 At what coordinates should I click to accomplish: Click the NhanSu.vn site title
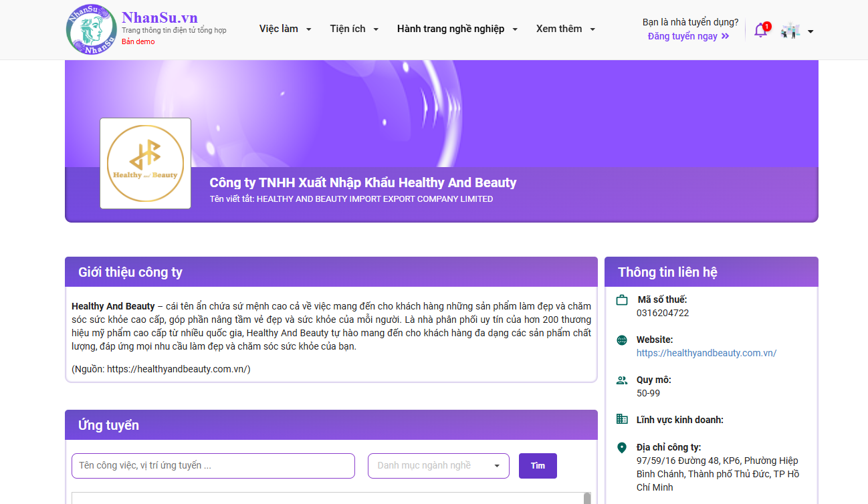click(160, 17)
